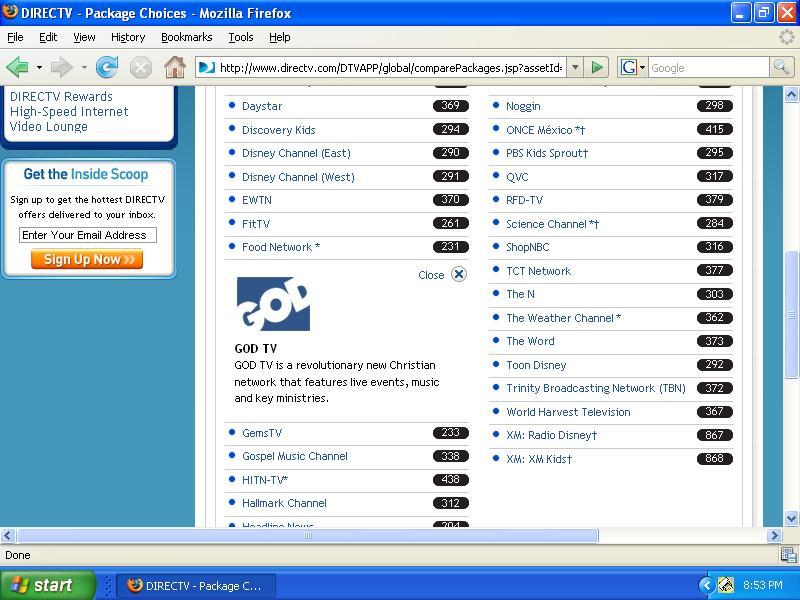Click Disney Channel (East) link
Screen dimensions: 800x600
coord(296,153)
